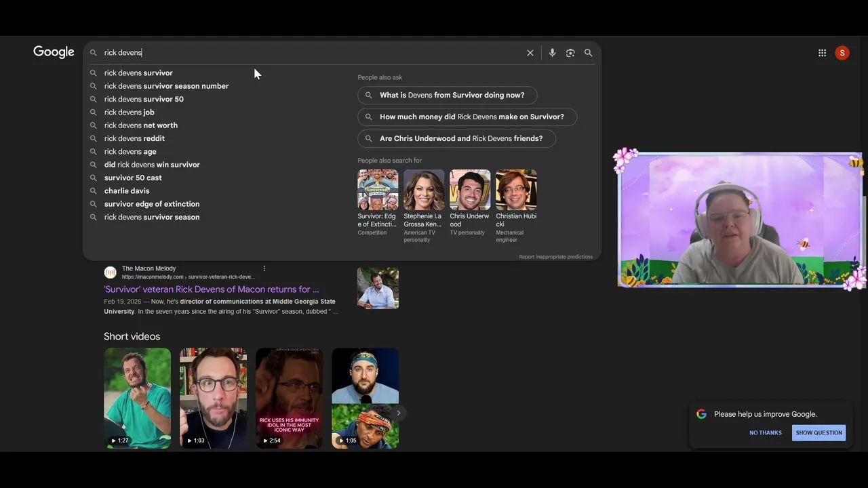Start voice search with the microphone icon

552,53
